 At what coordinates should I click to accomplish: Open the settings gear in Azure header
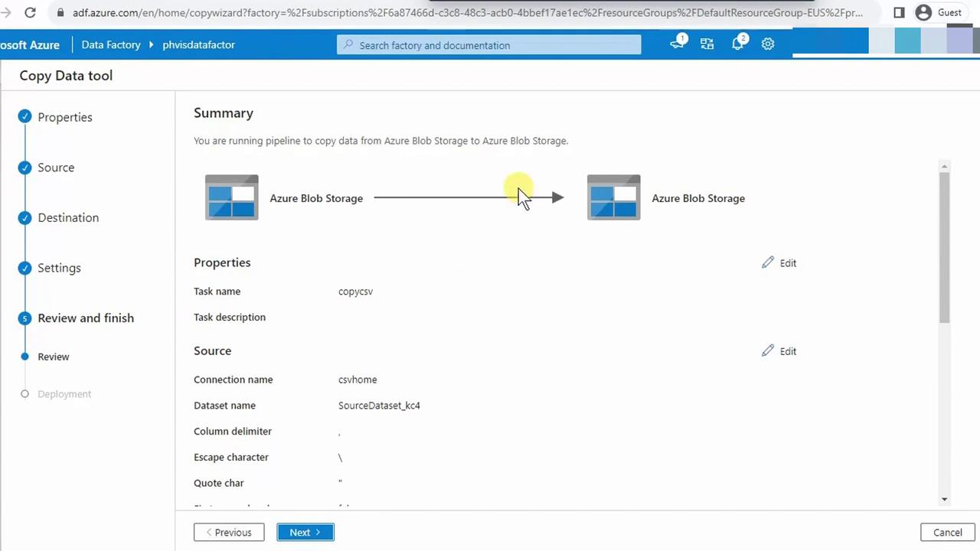[768, 44]
